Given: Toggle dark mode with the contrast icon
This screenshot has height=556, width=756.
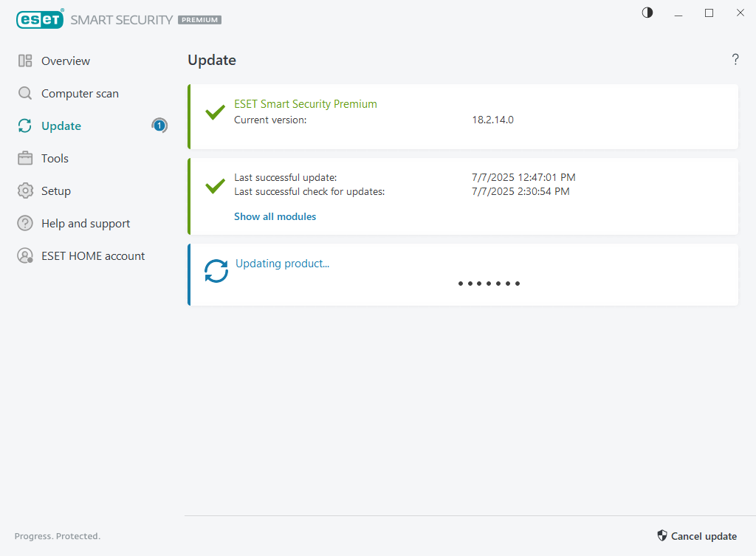Looking at the screenshot, I should (x=647, y=13).
